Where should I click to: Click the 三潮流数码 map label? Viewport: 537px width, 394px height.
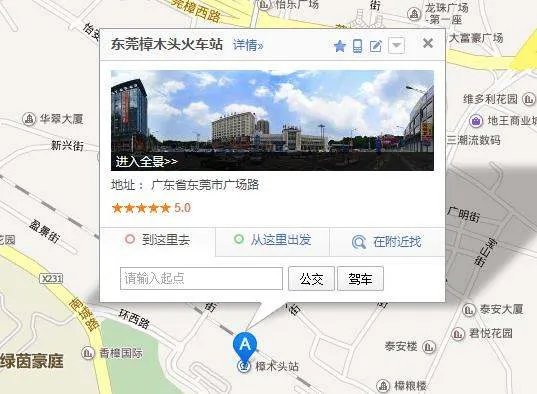[x=474, y=140]
